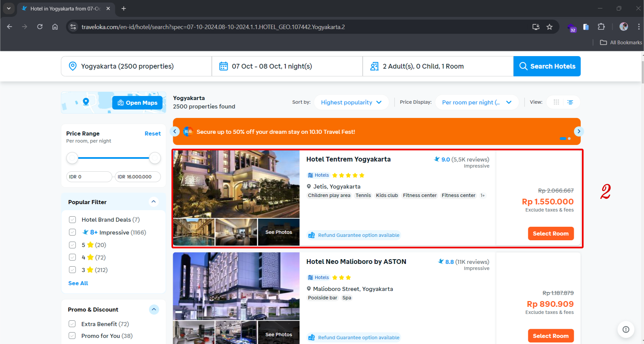Viewport: 644px width, 344px height.
Task: Click the price range slider track
Action: point(113,158)
